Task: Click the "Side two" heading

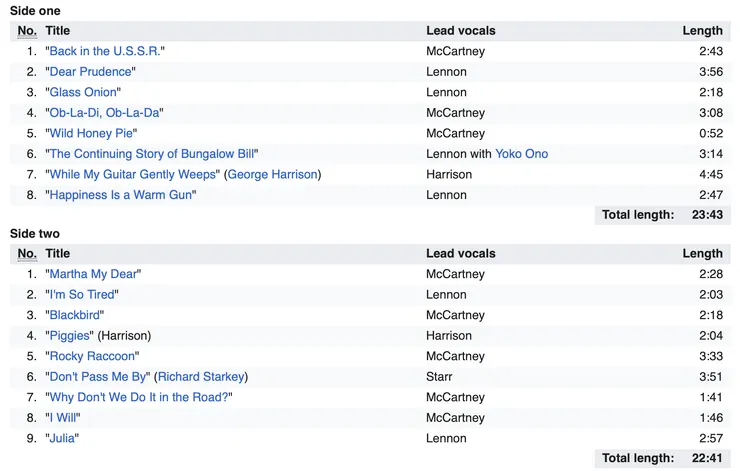Action: click(x=34, y=234)
